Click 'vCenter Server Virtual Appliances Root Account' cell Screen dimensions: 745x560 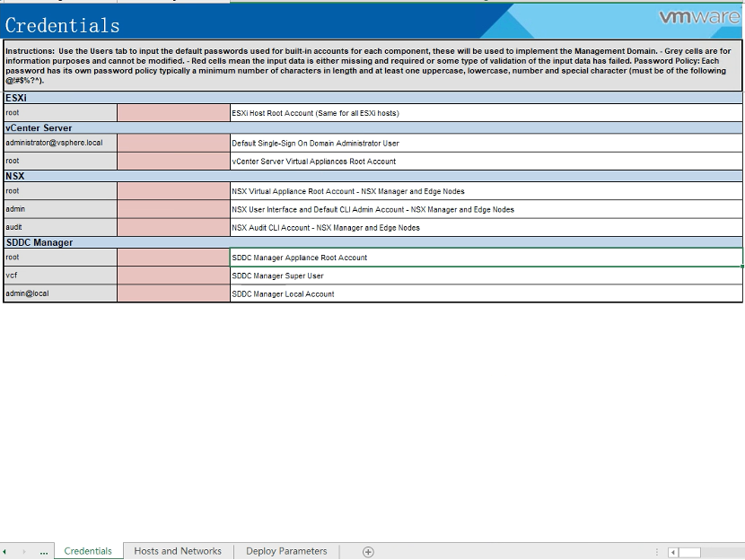[486, 161]
